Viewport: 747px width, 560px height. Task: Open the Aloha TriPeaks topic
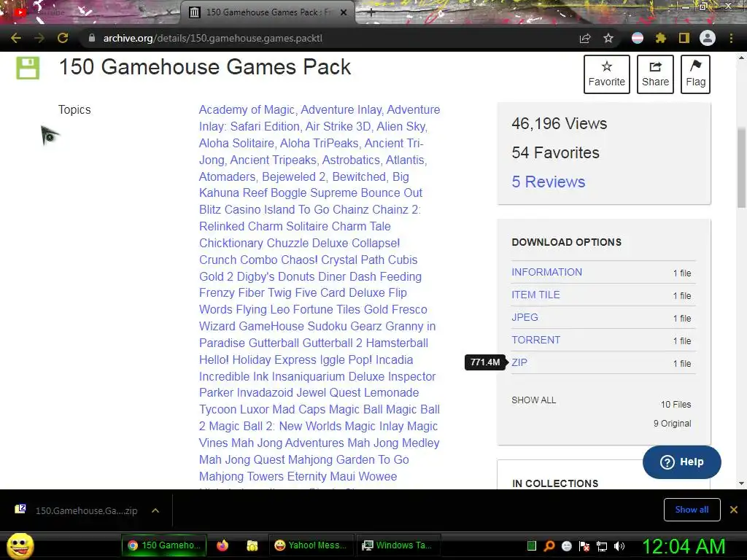(x=320, y=143)
